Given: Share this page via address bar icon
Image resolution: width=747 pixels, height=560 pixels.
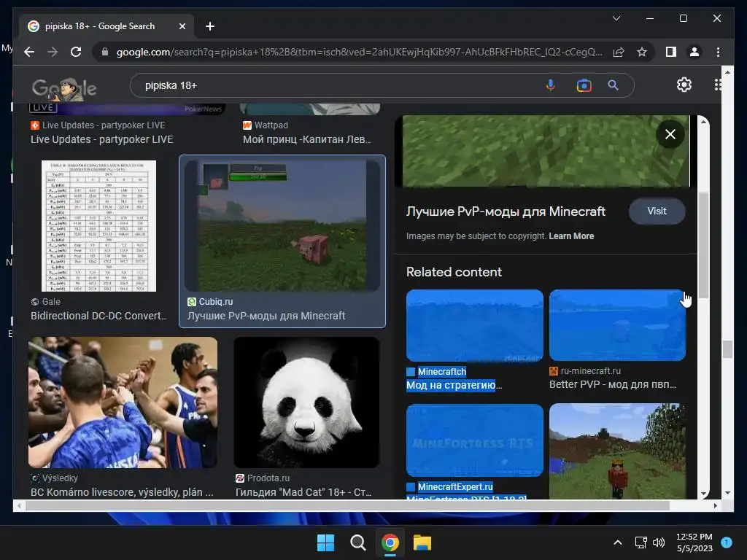Looking at the screenshot, I should [x=619, y=52].
